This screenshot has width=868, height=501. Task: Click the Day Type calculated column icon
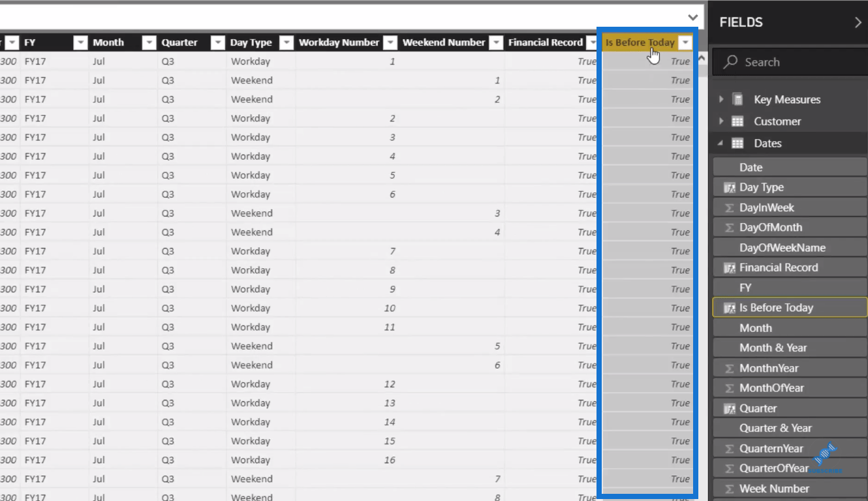coord(730,188)
